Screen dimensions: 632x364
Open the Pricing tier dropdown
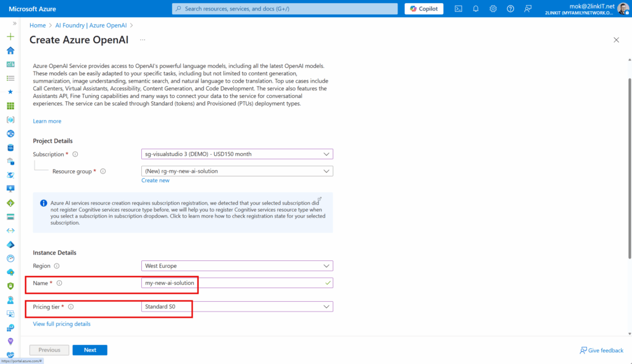point(237,307)
